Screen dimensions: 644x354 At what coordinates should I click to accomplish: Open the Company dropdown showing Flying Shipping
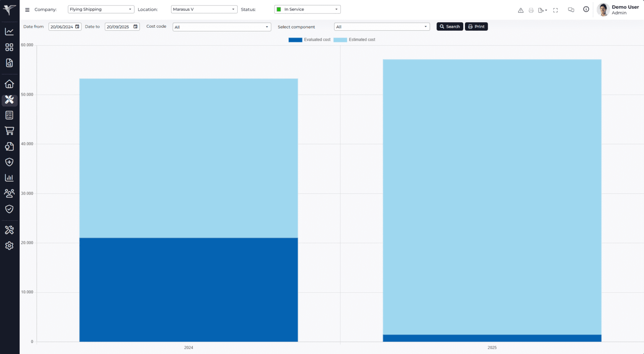pyautogui.click(x=101, y=9)
